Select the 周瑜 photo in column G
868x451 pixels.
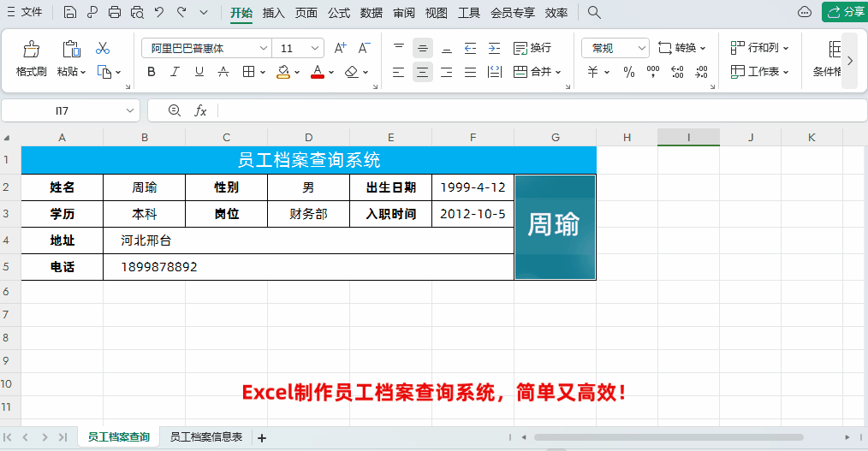pos(556,228)
